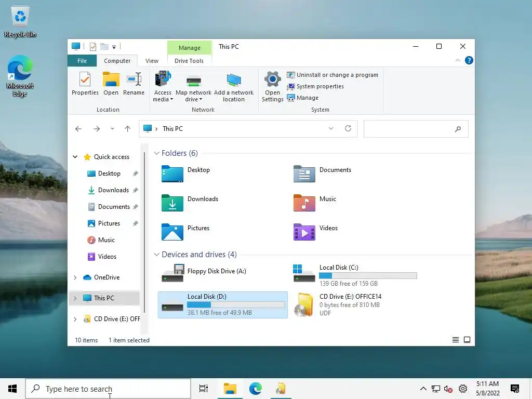The width and height of the screenshot is (532, 399).
Task: Open Microsoft Edge from the taskbar
Action: click(x=256, y=389)
